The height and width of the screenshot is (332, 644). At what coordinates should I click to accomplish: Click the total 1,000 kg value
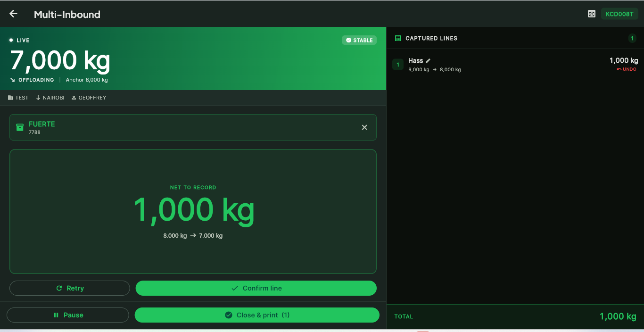618,316
